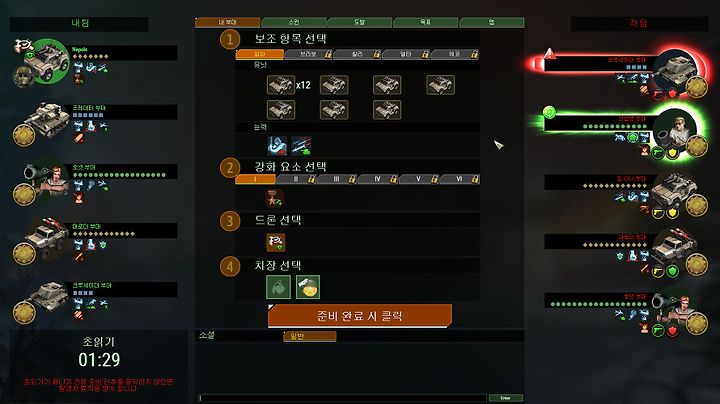Click the red warning triangle on enemy squad

coord(550,54)
